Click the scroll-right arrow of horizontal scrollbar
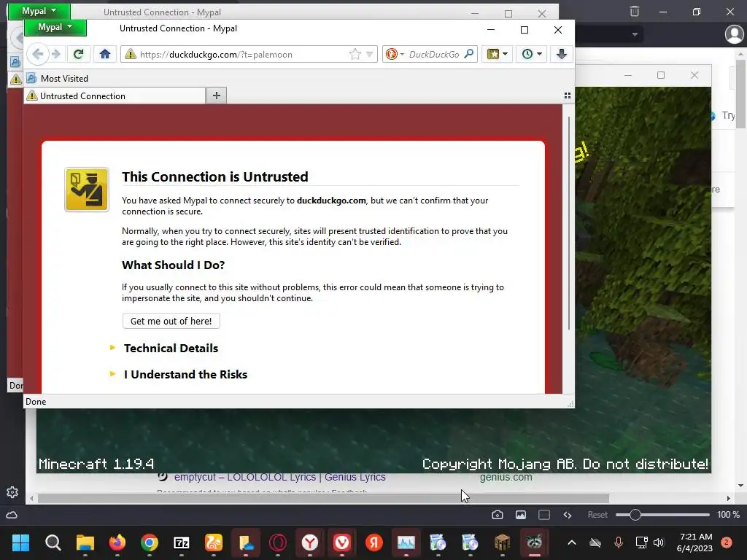The image size is (747, 560). click(x=728, y=499)
